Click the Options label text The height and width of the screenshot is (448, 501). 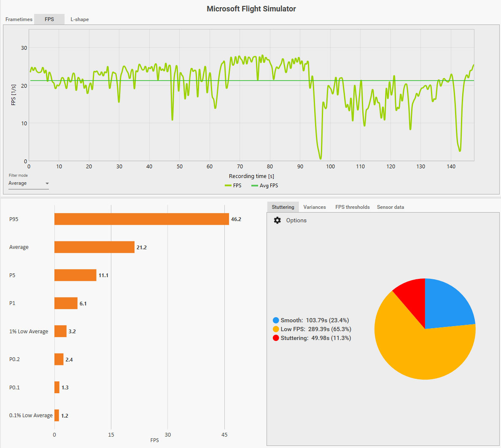[296, 220]
